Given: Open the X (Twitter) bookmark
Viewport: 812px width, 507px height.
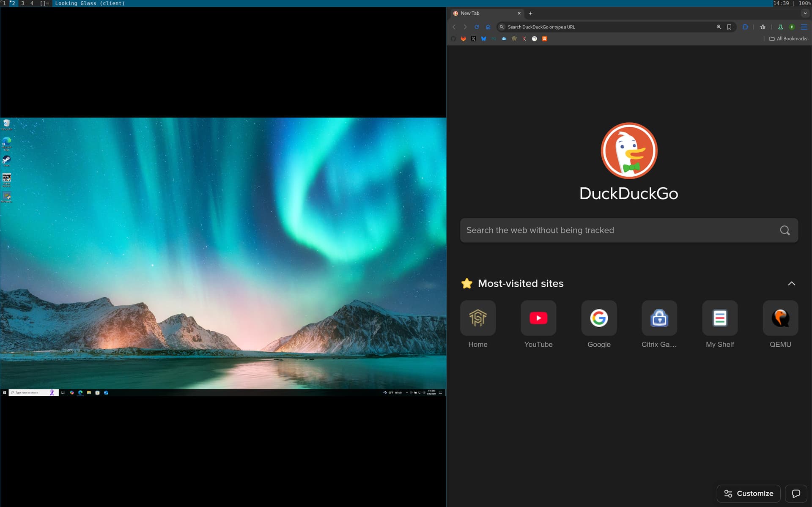Looking at the screenshot, I should 473,38.
